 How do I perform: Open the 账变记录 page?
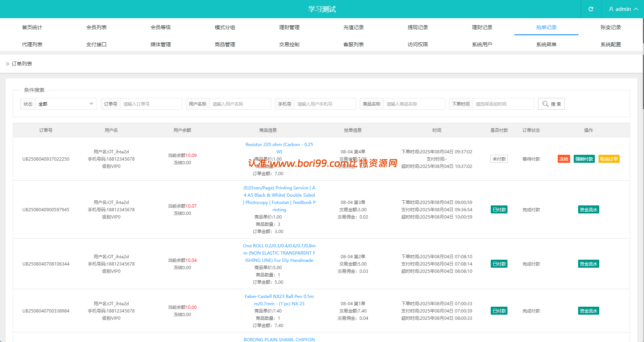(611, 27)
